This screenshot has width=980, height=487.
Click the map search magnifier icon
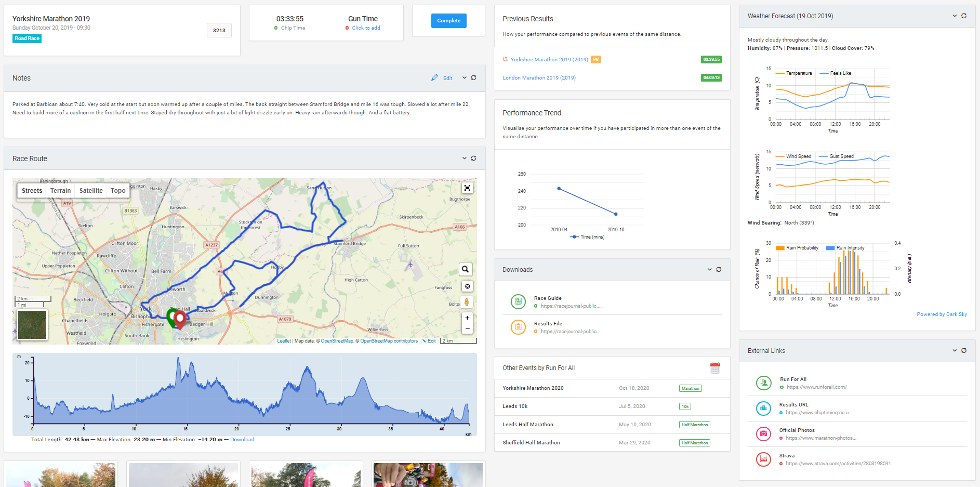pos(466,269)
